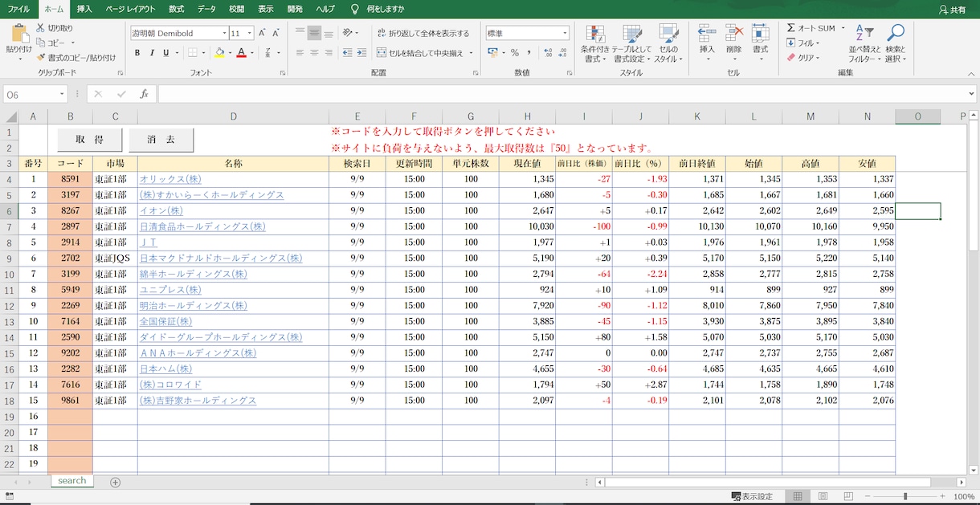980x505 pixels.
Task: Click the insert function fx icon
Action: (144, 94)
